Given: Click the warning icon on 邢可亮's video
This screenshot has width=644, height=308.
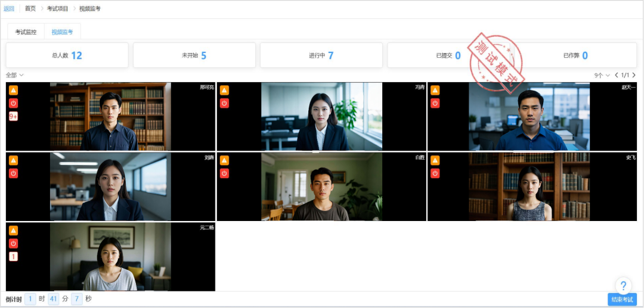Looking at the screenshot, I should (13, 91).
